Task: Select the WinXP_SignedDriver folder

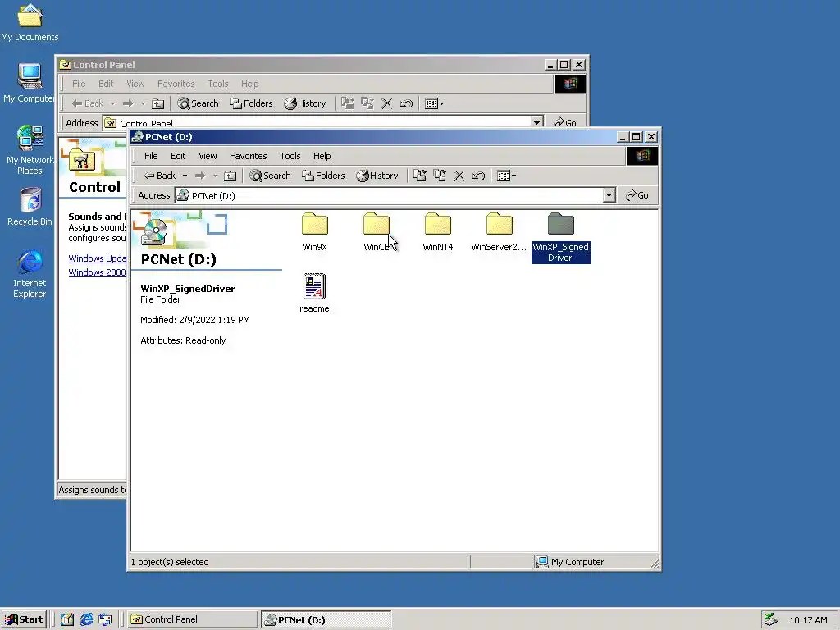Action: (561, 237)
